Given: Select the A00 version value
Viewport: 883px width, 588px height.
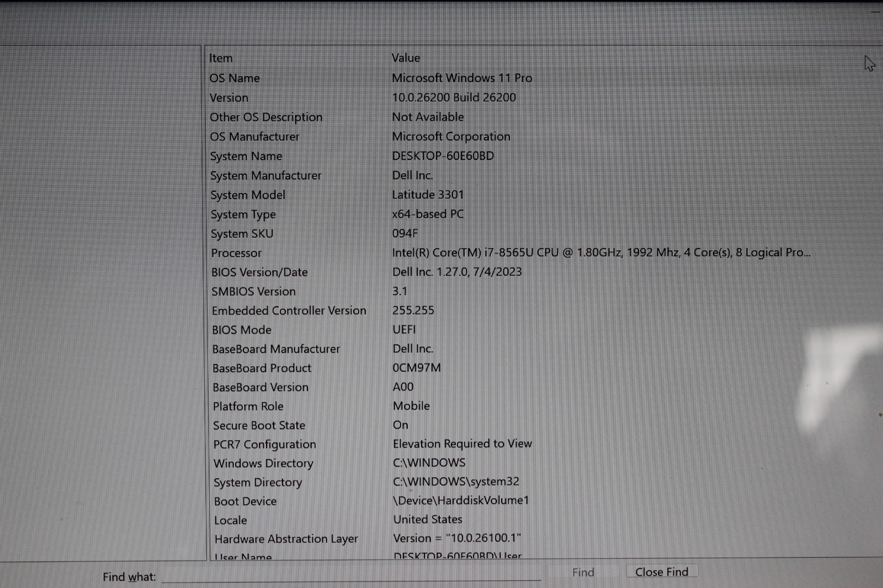Looking at the screenshot, I should [403, 387].
